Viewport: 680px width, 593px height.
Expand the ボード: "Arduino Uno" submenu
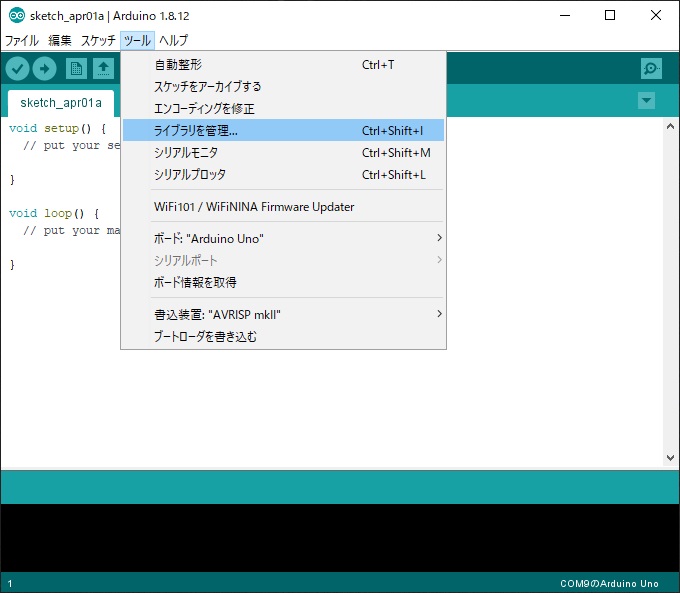[283, 238]
